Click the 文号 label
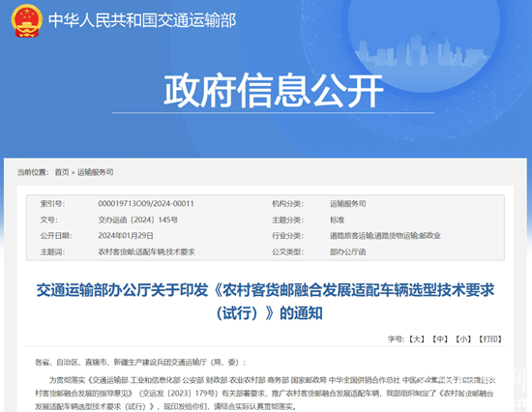Screen dimensions: 532x412 coord(49,220)
